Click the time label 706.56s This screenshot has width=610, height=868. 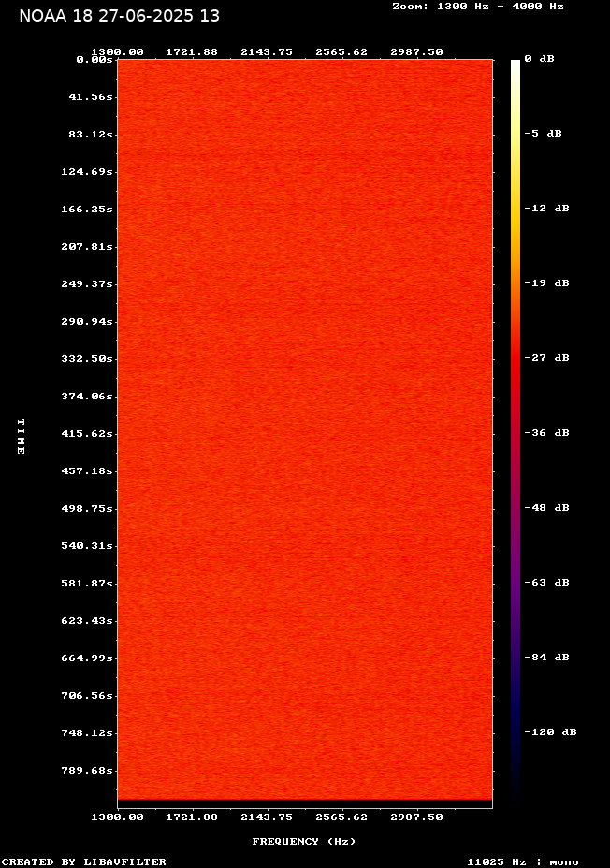pyautogui.click(x=87, y=696)
